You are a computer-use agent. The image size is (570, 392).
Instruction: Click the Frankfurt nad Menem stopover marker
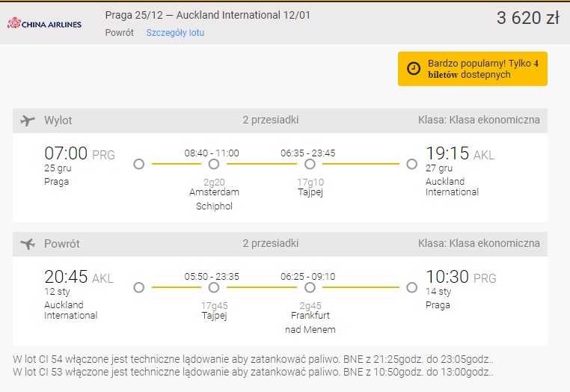pyautogui.click(x=310, y=287)
